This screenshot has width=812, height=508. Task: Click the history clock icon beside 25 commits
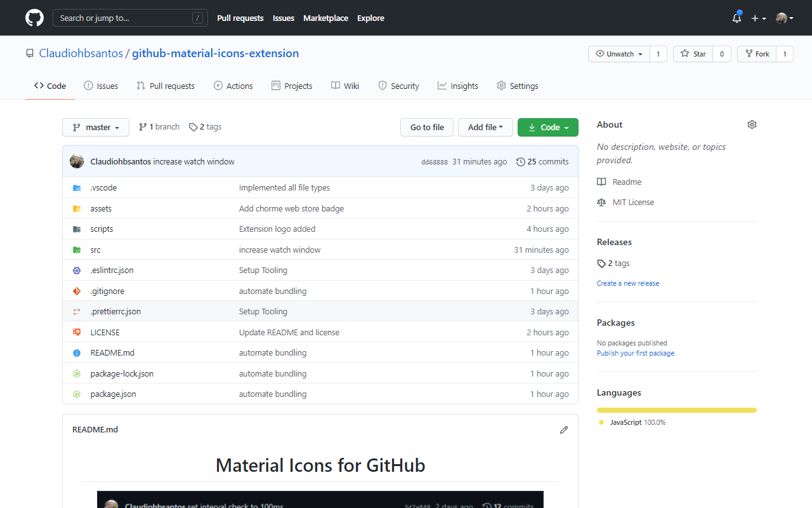tap(520, 161)
